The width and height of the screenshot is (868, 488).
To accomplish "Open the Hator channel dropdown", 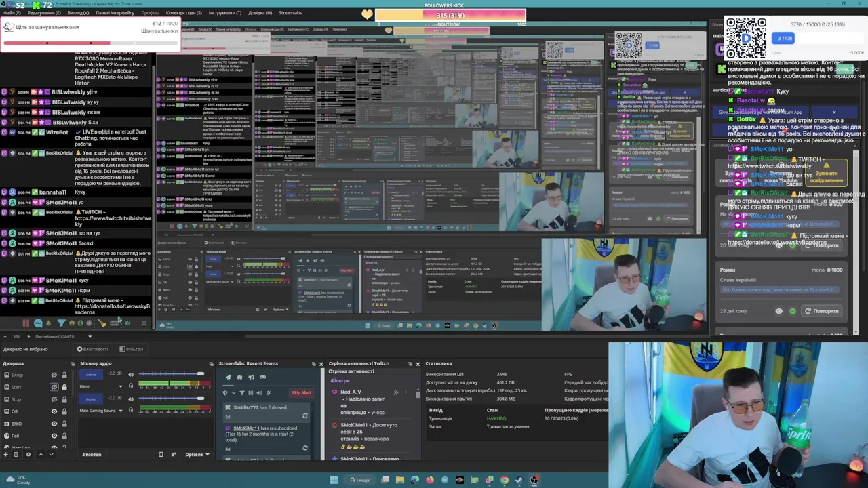I will click(121, 386).
